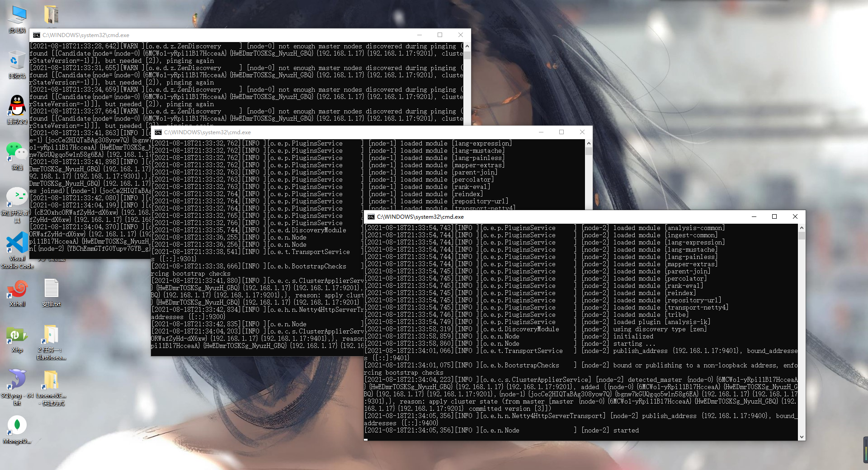Select the MongoDB desktop shortcut
The width and height of the screenshot is (868, 470).
pos(17,429)
